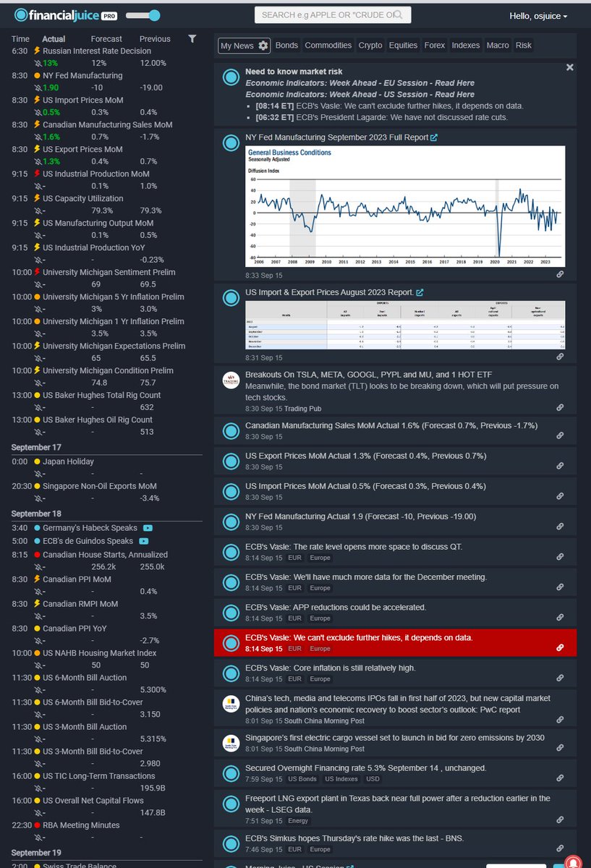Focus the search box for symbols

tap(333, 14)
